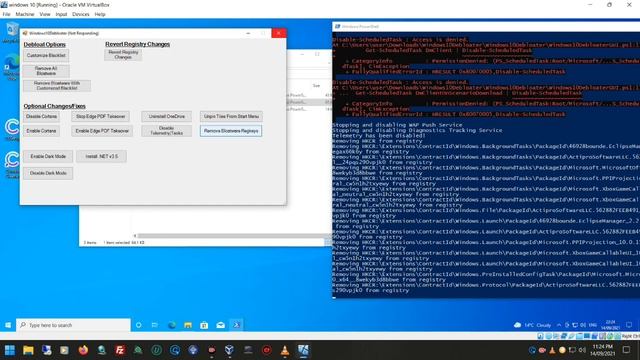640x360 pixels.
Task: Open Firefox from the host taskbar
Action: 83,350
